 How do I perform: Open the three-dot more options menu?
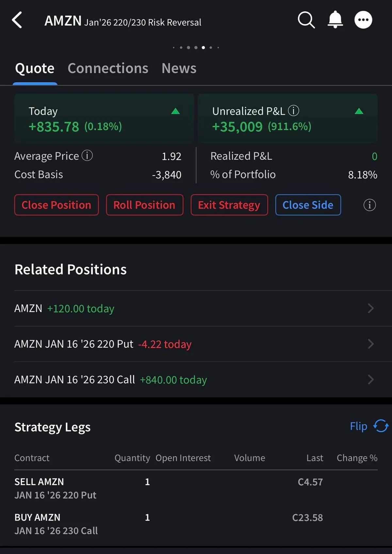coord(363,20)
